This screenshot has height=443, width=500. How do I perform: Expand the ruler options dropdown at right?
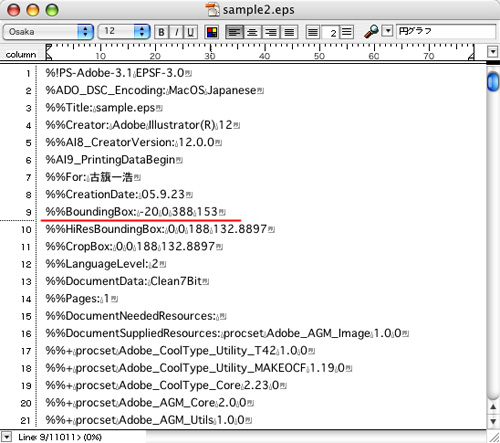coord(492,52)
